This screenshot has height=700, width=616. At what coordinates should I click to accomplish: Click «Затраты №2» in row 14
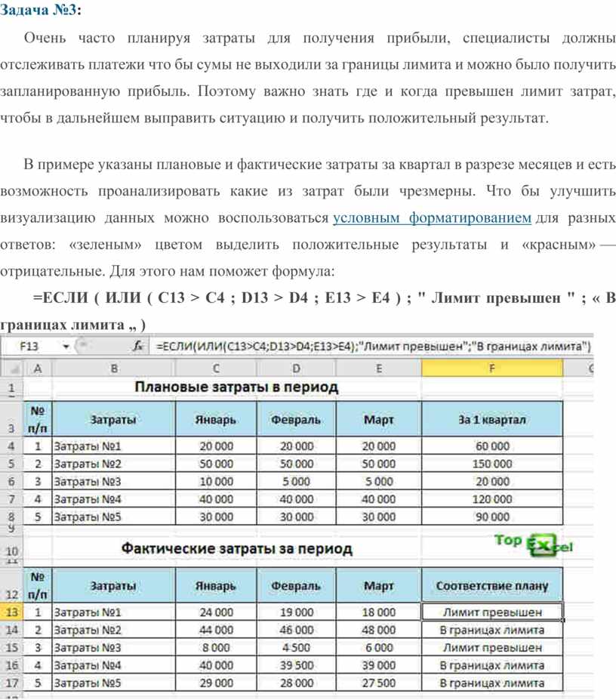pyautogui.click(x=114, y=630)
